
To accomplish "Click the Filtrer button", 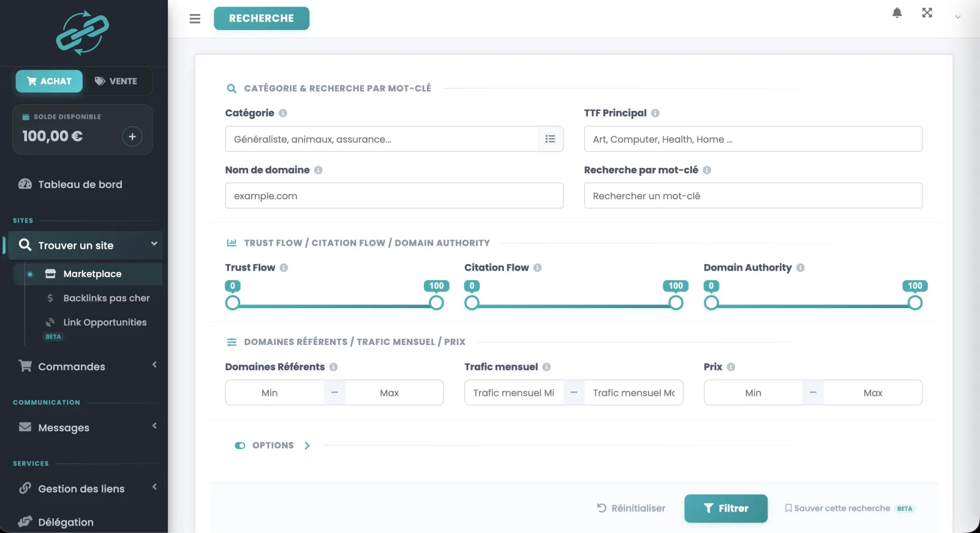I will coord(726,508).
